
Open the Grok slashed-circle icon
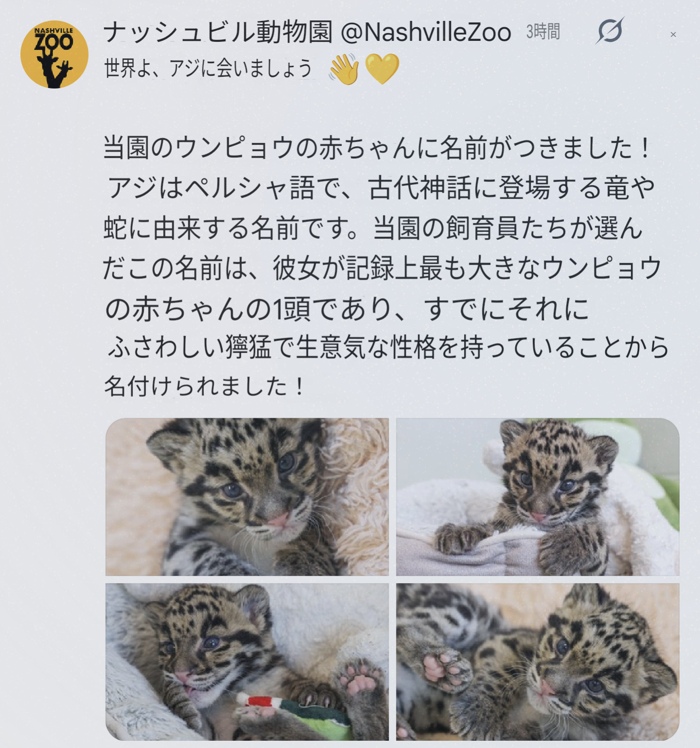[x=610, y=31]
